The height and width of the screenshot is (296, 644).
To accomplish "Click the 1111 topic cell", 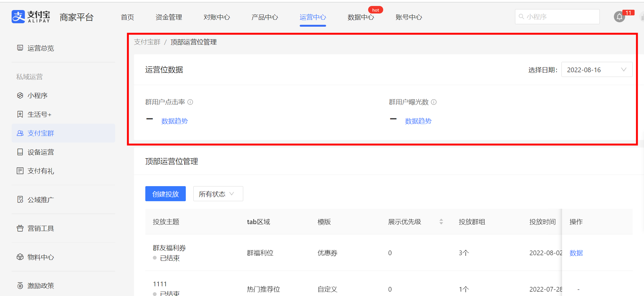I will [x=160, y=284].
